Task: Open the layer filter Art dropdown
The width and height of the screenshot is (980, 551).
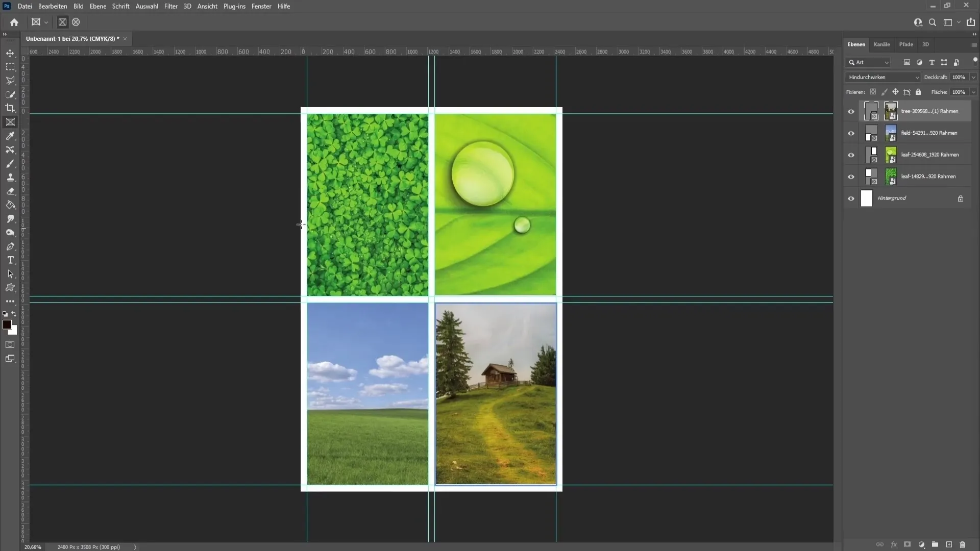Action: click(868, 62)
